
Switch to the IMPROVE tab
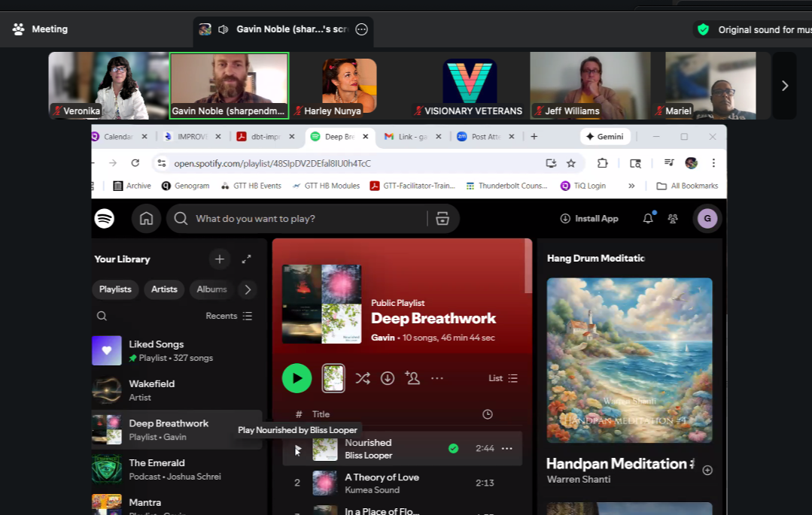click(x=192, y=137)
